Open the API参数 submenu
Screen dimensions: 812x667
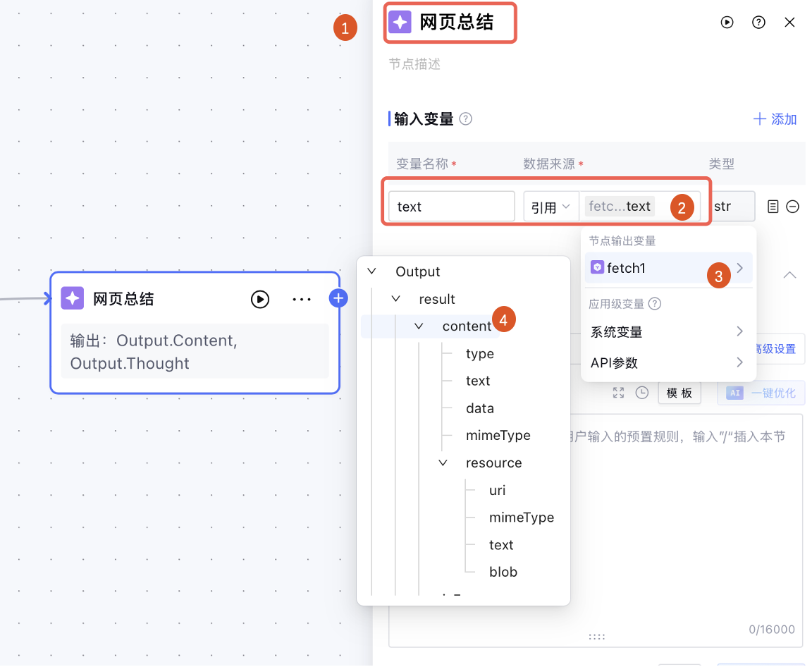(x=668, y=362)
